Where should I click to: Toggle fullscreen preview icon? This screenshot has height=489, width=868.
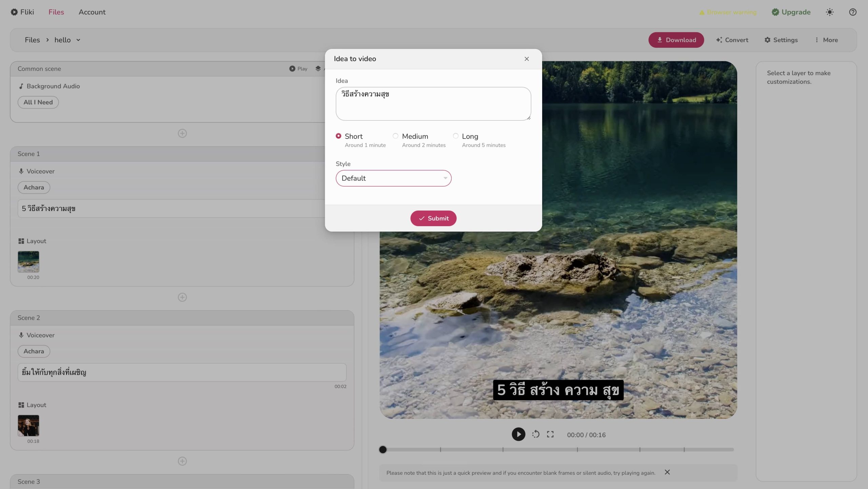(x=550, y=434)
